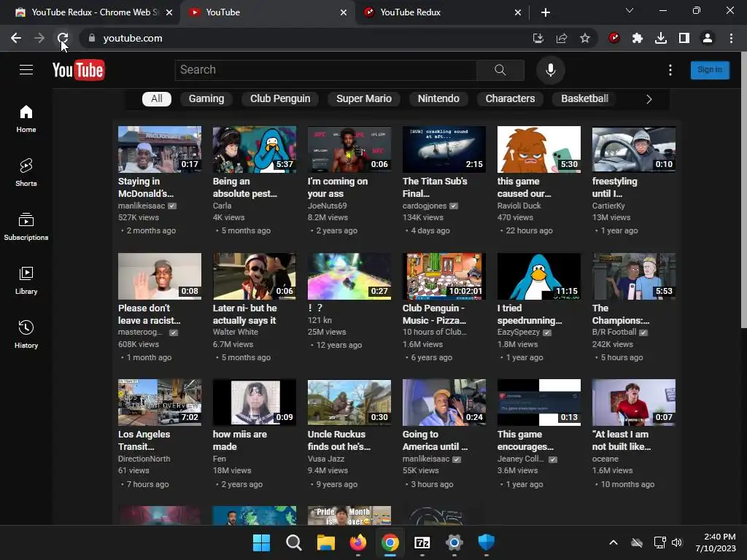
Task: Select the All filter chip
Action: coord(157,98)
